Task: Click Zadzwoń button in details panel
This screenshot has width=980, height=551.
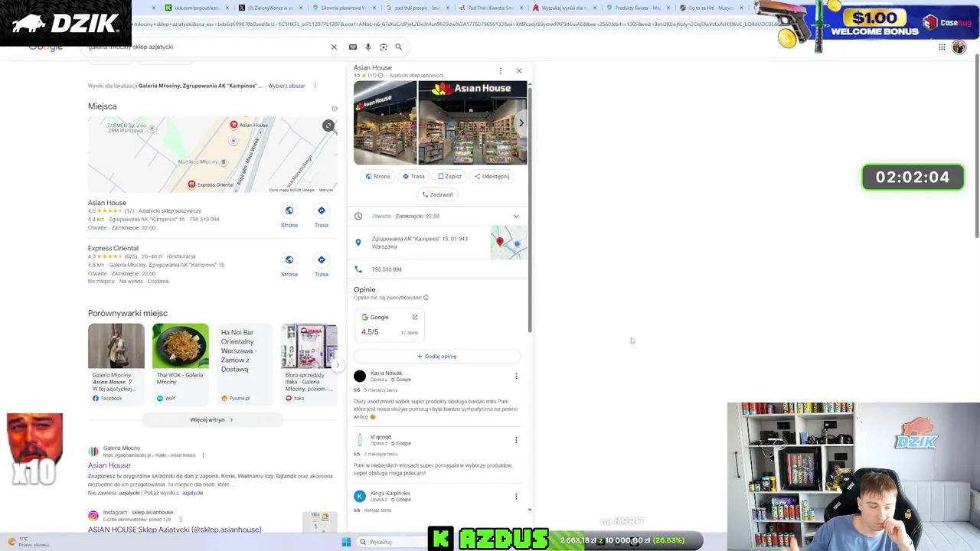Action: [438, 194]
